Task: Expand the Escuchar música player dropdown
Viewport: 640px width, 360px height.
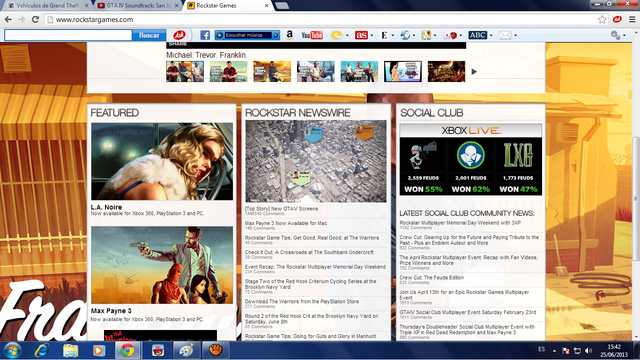Action: click(276, 35)
